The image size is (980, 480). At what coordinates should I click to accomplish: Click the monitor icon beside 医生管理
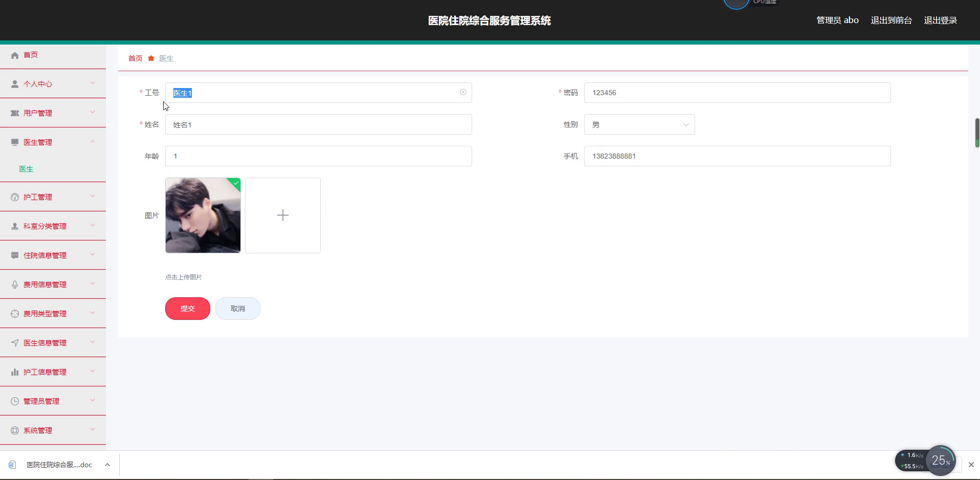pos(15,142)
